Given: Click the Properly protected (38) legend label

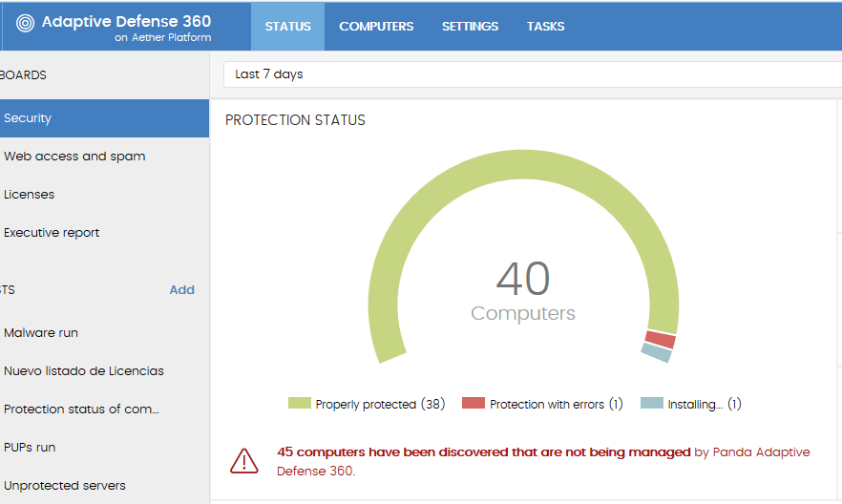Looking at the screenshot, I should pyautogui.click(x=380, y=404).
